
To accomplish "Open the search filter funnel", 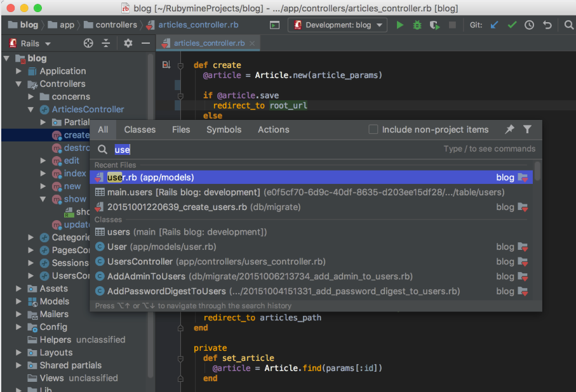I will click(x=527, y=129).
